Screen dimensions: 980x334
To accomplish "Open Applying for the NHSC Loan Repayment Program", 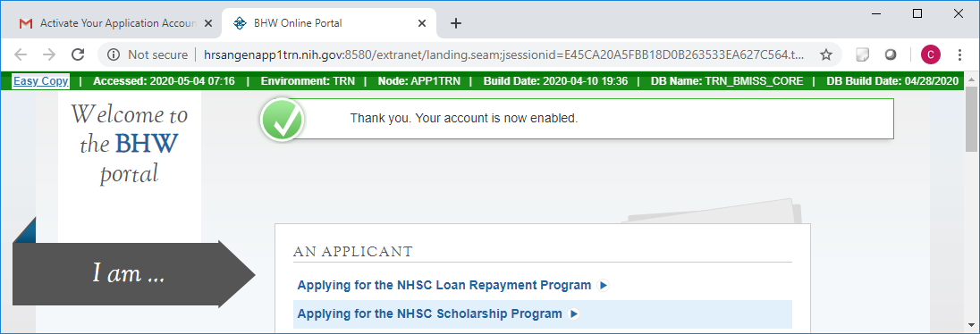I will coord(444,285).
